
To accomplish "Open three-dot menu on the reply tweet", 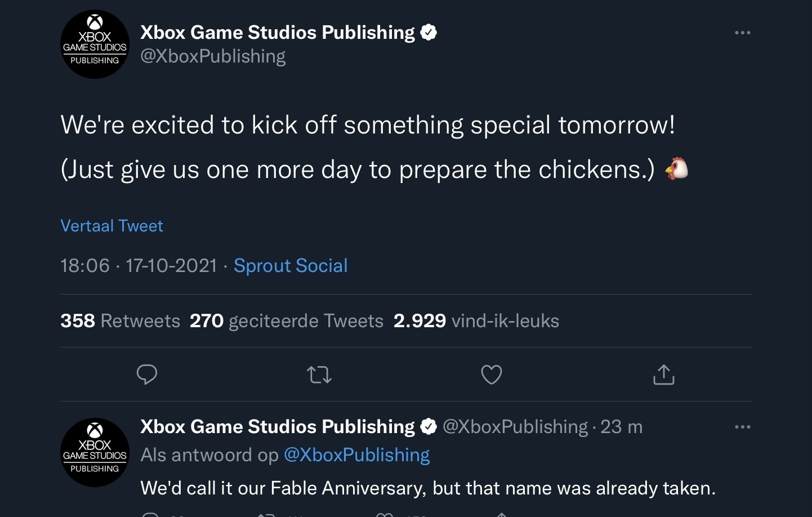I will 742,427.
